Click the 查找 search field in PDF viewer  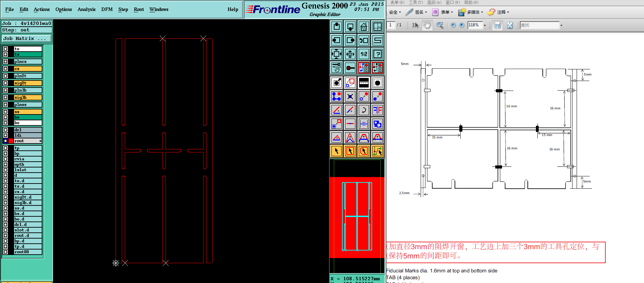click(x=540, y=25)
